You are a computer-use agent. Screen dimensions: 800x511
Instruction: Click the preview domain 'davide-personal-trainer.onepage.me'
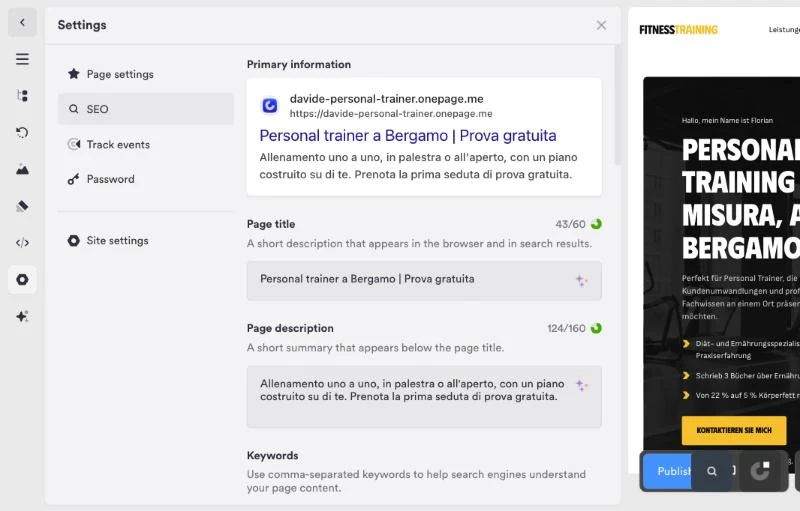click(386, 98)
